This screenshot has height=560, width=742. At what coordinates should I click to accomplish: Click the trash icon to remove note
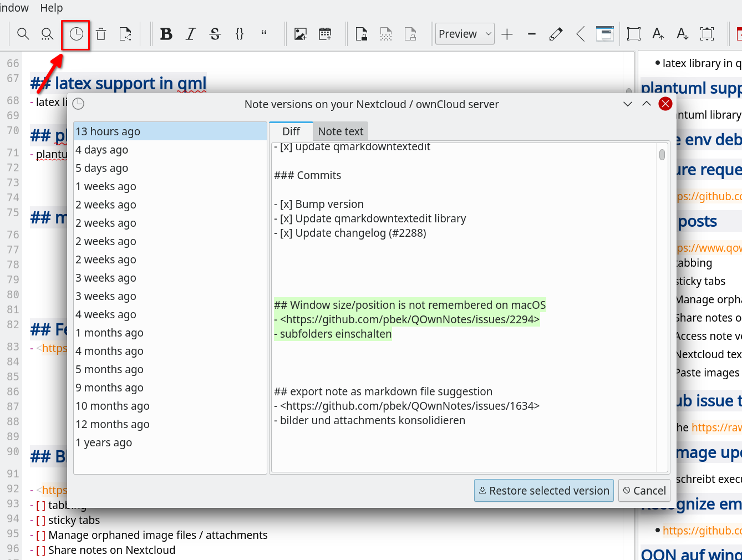point(101,34)
